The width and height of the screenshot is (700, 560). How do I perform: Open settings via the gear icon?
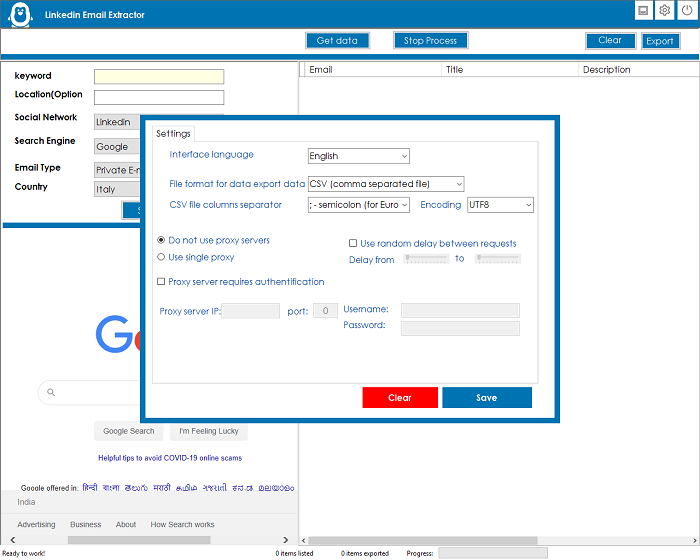664,11
